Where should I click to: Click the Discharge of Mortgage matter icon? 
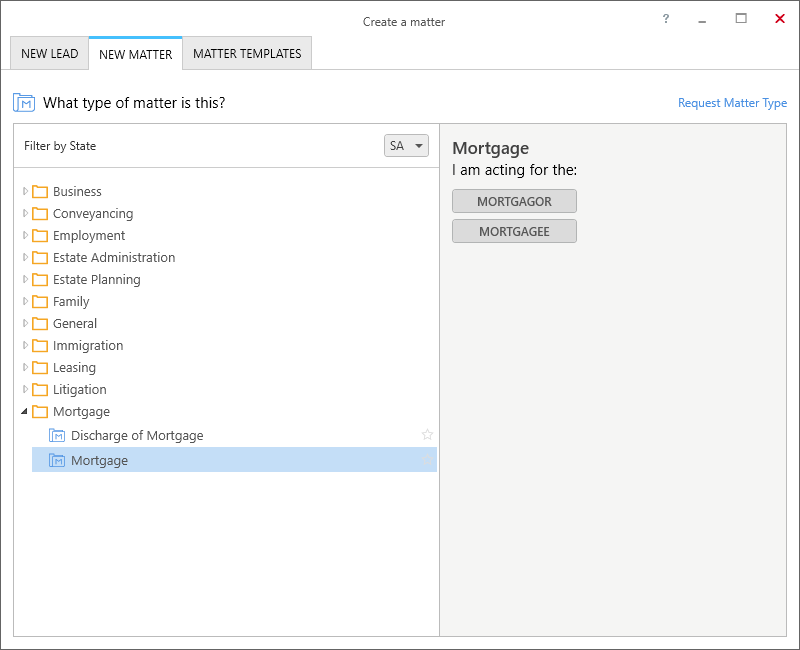57,436
